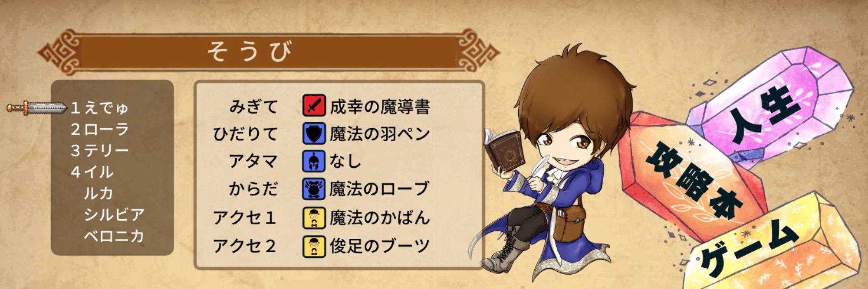Choose party member 4 イル

coord(92,172)
